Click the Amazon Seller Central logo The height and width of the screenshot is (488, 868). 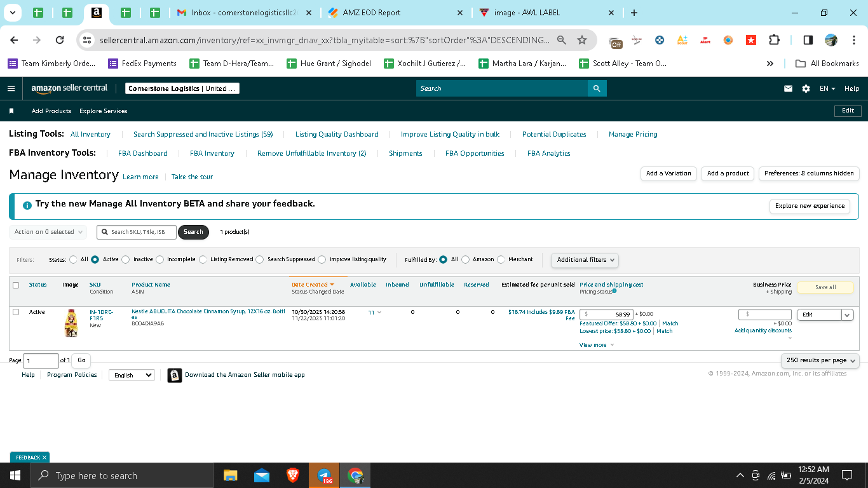tap(69, 88)
